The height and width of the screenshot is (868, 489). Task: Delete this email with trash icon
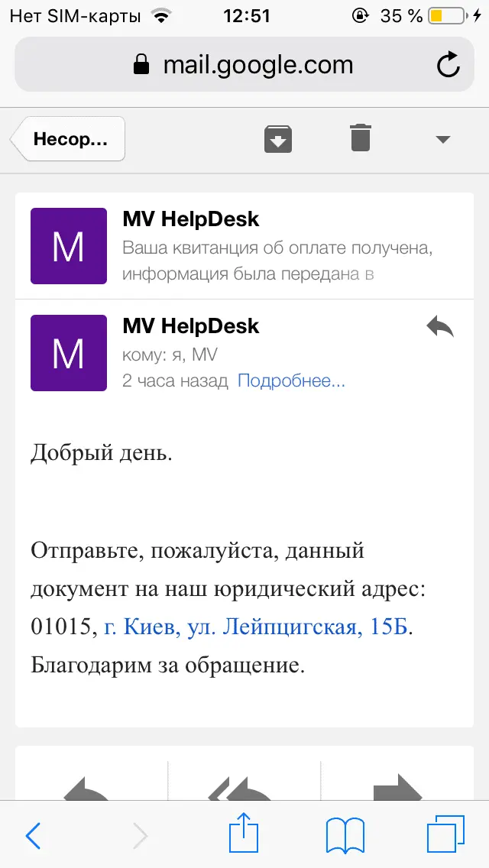tap(361, 138)
